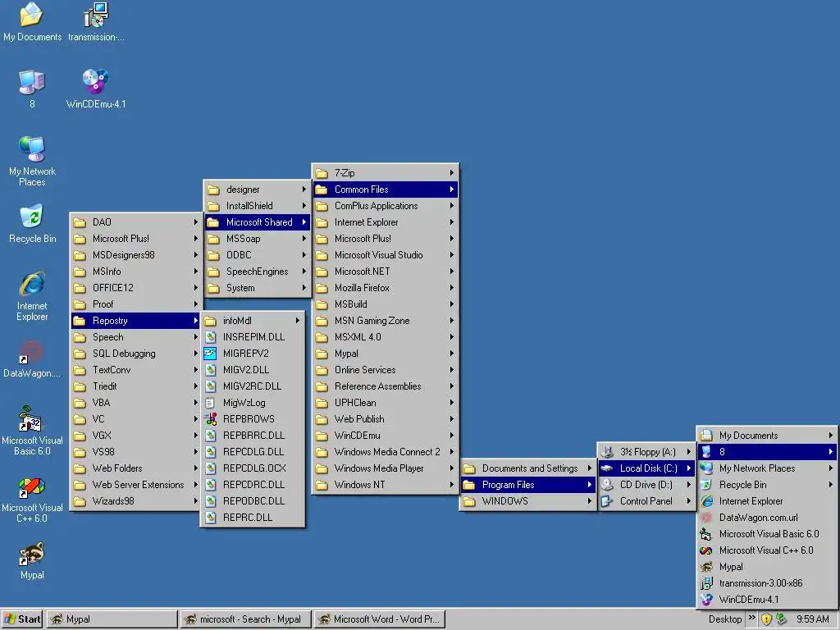Select the Microsoft Shared menu entry
840x630 pixels.
click(257, 222)
